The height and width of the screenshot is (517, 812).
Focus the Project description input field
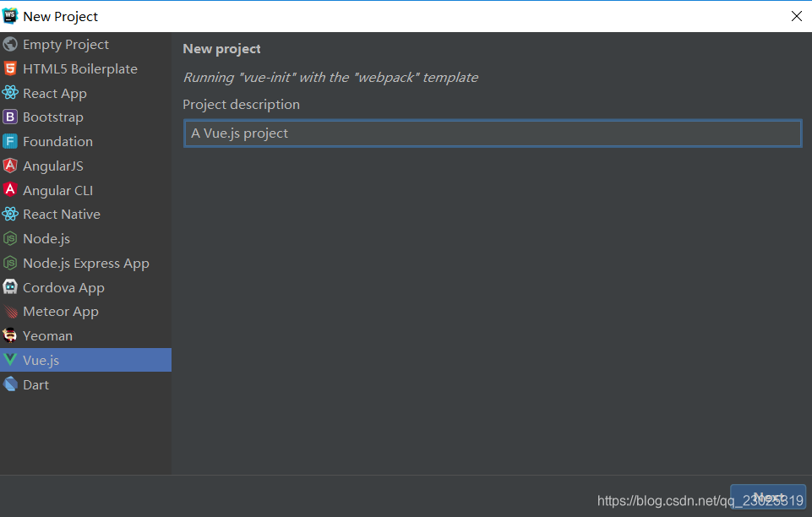tap(493, 133)
